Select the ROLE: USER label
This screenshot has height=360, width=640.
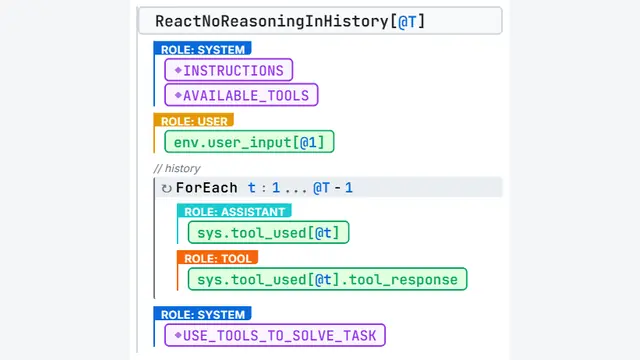coord(194,120)
